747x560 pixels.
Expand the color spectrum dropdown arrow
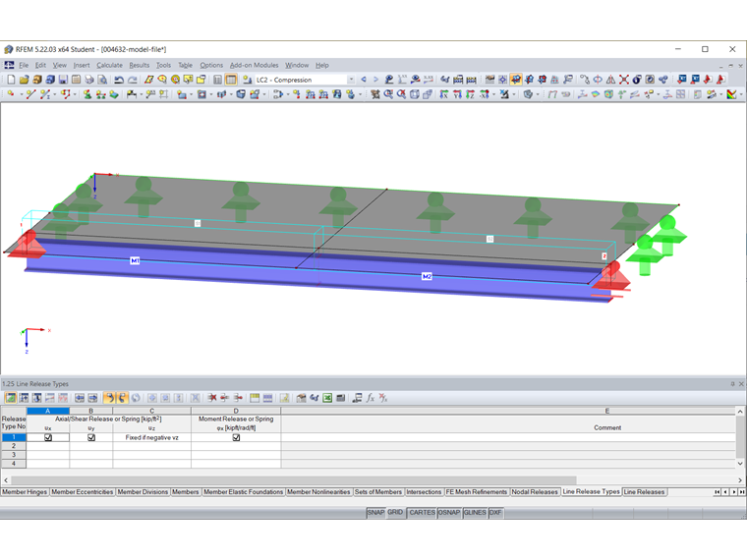(741, 94)
